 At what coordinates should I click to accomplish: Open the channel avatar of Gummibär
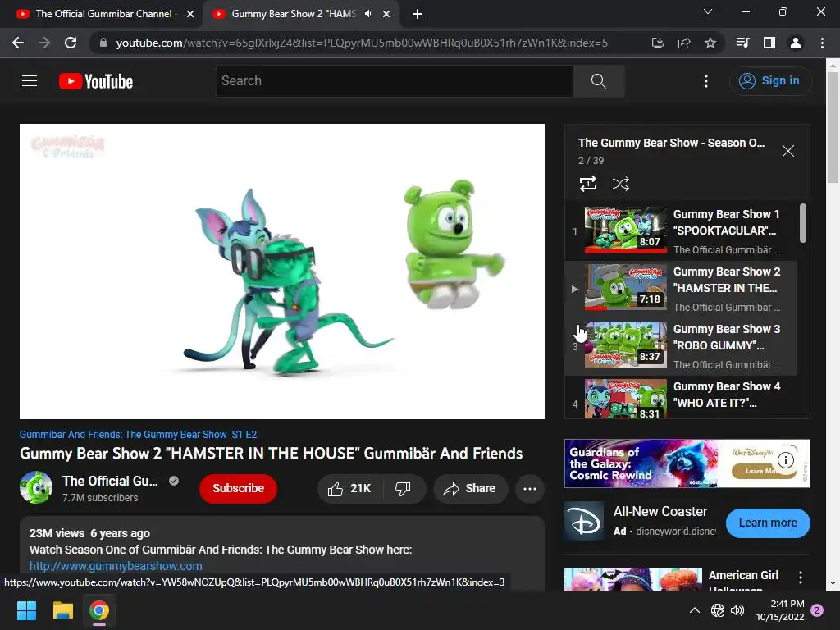[36, 487]
